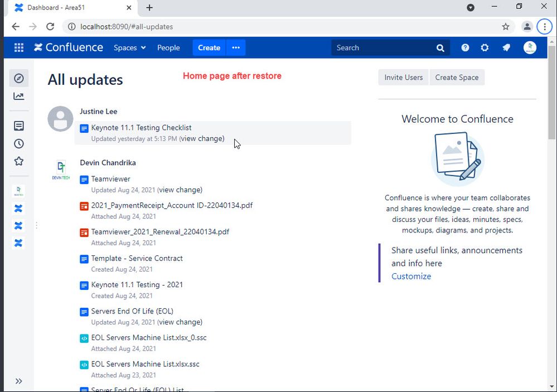557x392 pixels.
Task: Open a new browser tab
Action: (149, 7)
